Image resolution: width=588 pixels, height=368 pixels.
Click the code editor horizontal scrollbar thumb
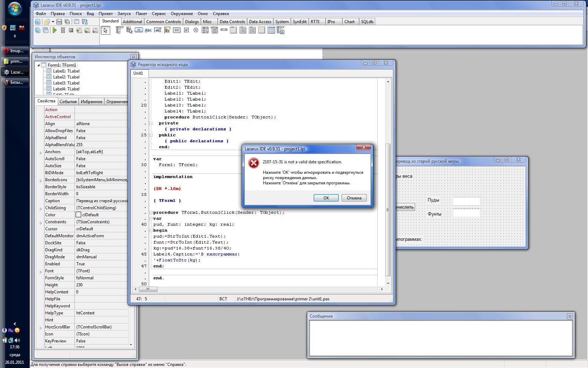click(x=148, y=289)
